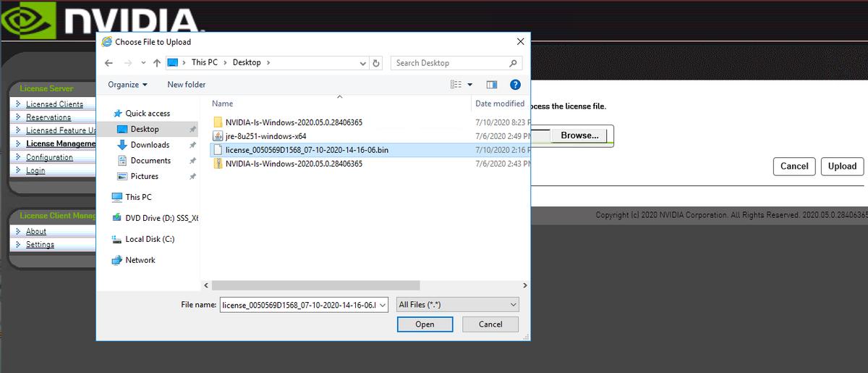The width and height of the screenshot is (868, 373).
Task: Select Downloads in Quick access
Action: [150, 145]
